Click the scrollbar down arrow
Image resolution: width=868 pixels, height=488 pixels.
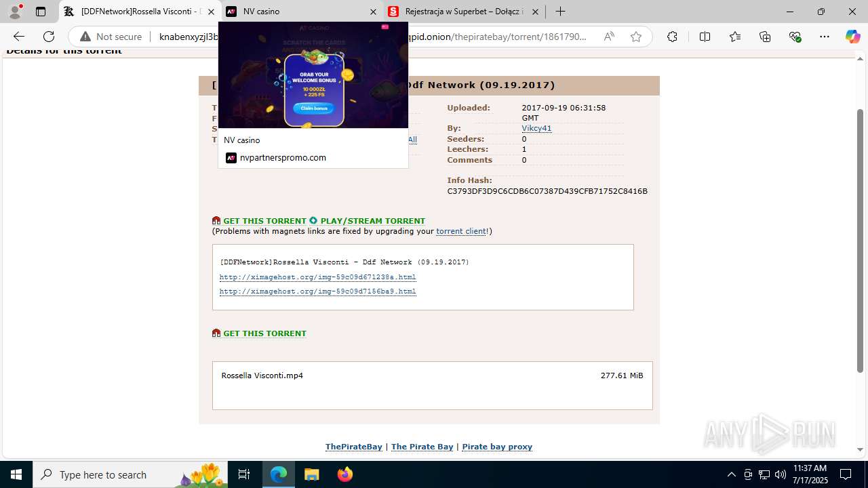point(861,449)
